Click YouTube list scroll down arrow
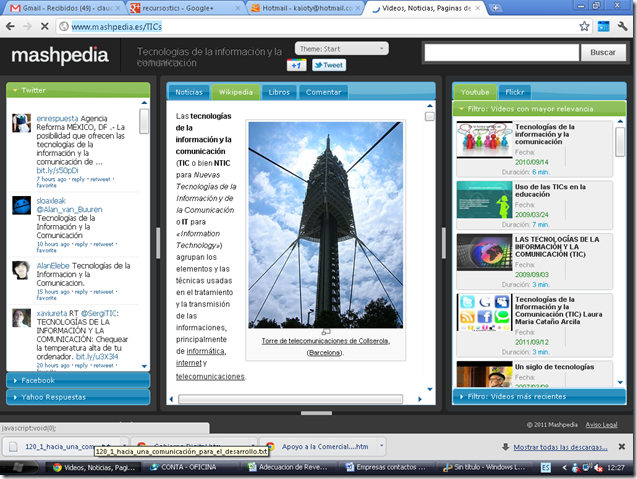This screenshot has height=479, width=637. 620,382
